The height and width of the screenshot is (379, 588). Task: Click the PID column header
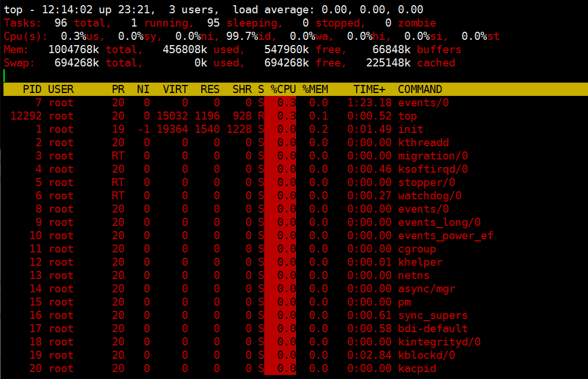32,89
